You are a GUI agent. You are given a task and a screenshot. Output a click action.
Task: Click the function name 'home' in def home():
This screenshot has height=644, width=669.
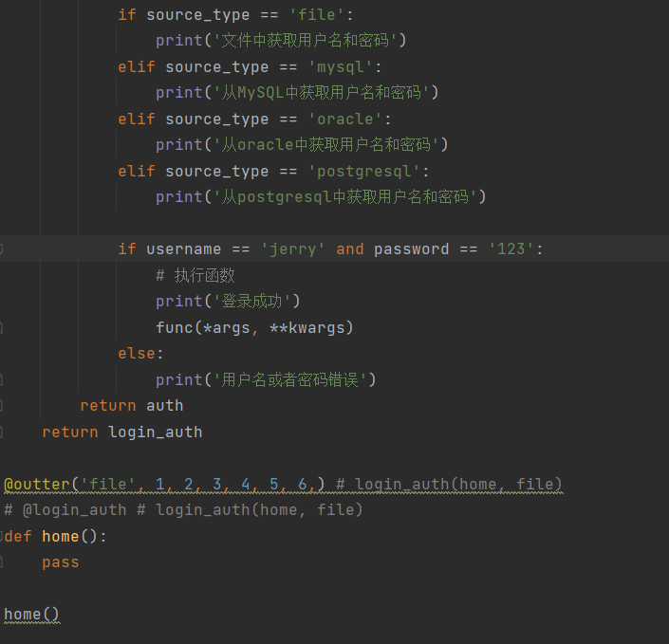click(x=61, y=536)
